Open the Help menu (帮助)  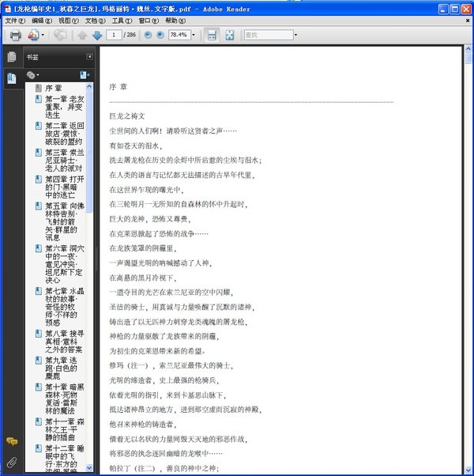click(x=175, y=21)
